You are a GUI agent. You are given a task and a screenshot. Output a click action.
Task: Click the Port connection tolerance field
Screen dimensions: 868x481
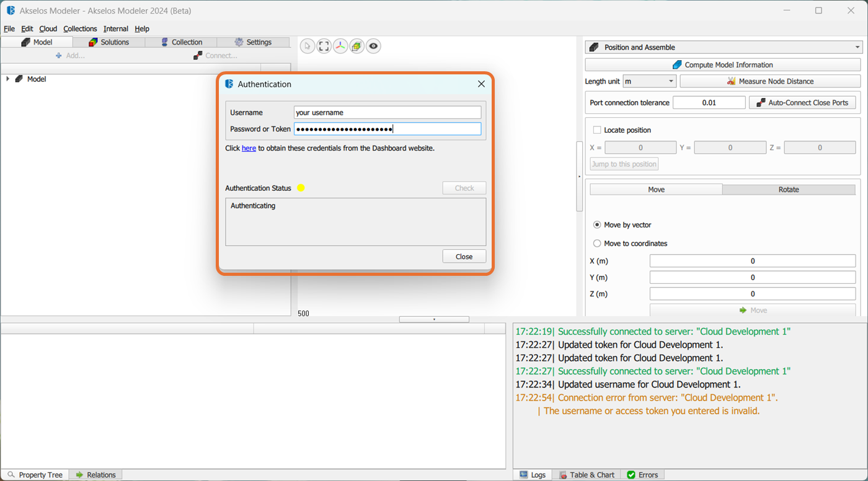coord(709,102)
